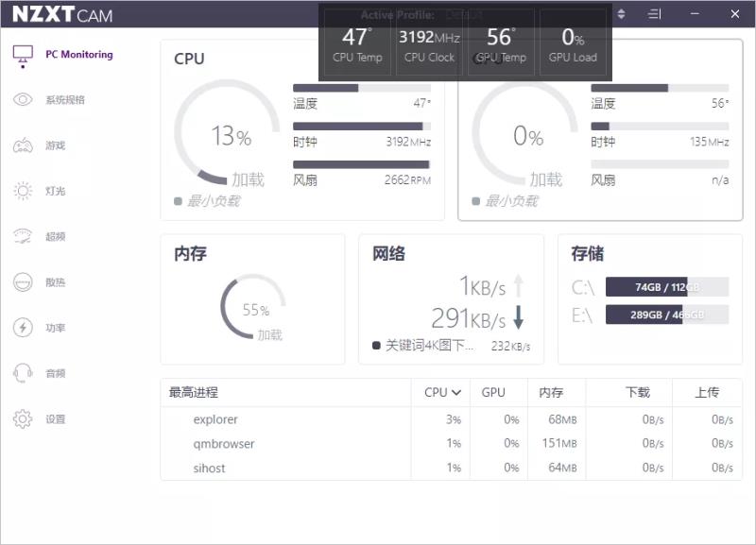Click the 291KB/s download speed value
756x545 pixels.
(x=468, y=318)
